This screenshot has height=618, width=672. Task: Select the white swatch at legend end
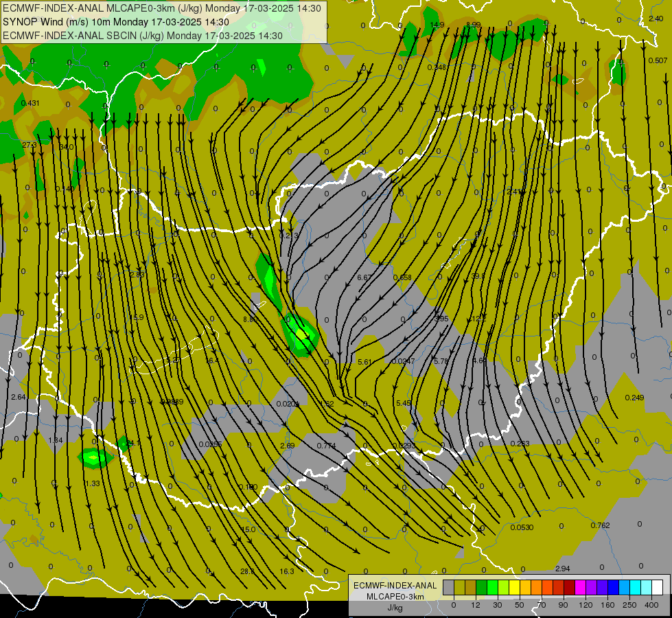coord(657,588)
